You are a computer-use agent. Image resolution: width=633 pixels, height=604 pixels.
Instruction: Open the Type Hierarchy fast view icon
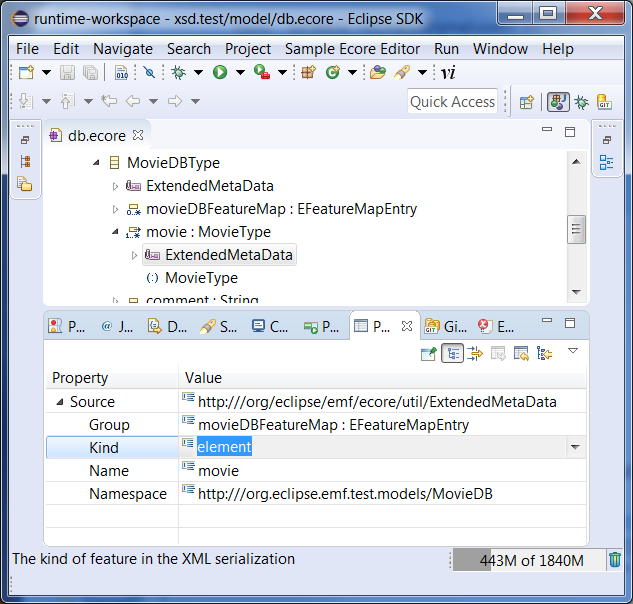click(25, 161)
